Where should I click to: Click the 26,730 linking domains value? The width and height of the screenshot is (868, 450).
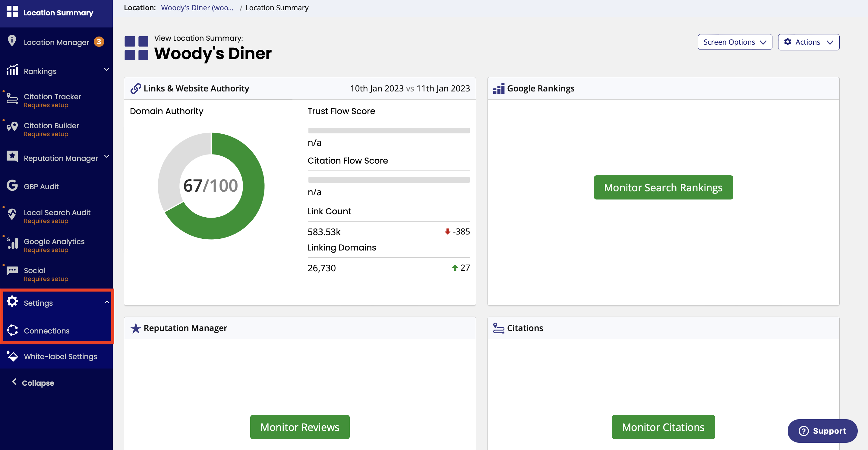[321, 268]
